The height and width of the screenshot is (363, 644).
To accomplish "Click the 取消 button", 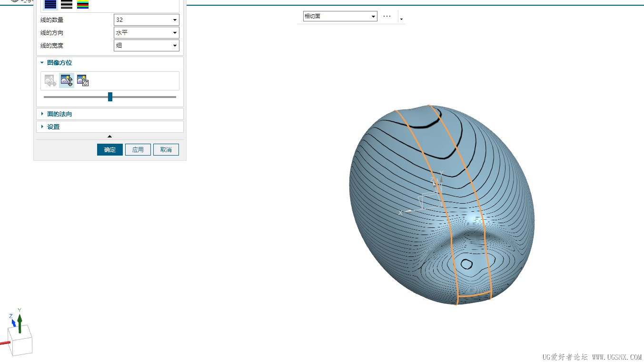I will pos(166,149).
